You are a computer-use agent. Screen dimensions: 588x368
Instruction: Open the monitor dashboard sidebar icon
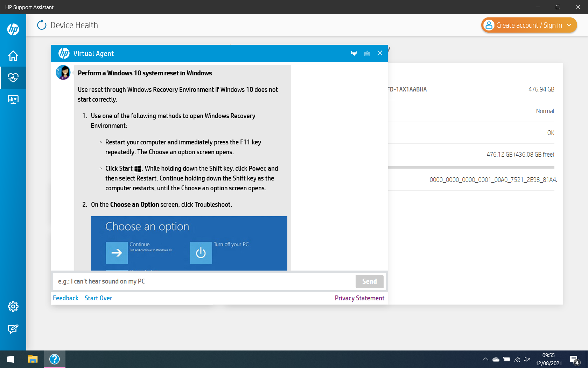(13, 100)
